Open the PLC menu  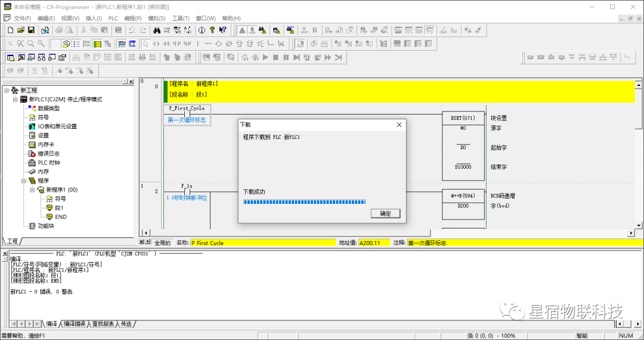[113, 18]
